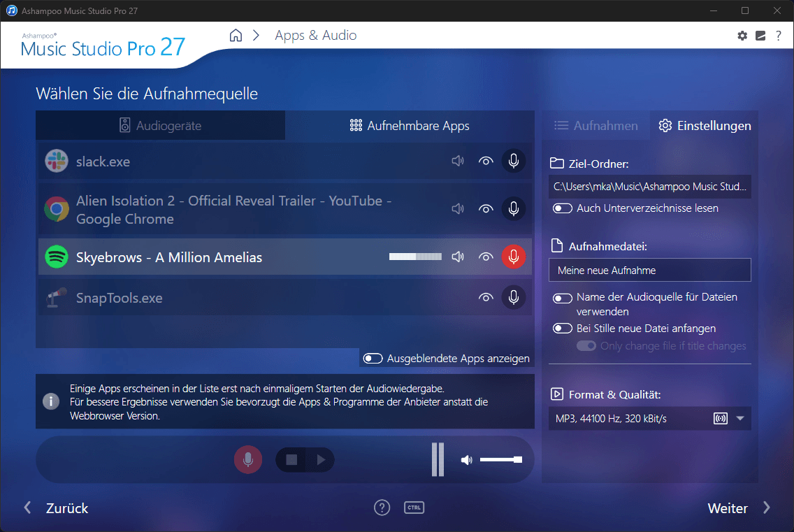This screenshot has height=532, width=794.
Task: Click the breadcrumb chevron after home
Action: (256, 36)
